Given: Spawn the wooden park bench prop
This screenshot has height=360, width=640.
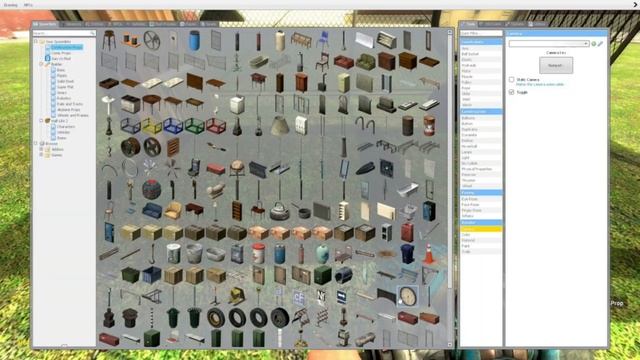Looking at the screenshot, I should [x=301, y=40].
